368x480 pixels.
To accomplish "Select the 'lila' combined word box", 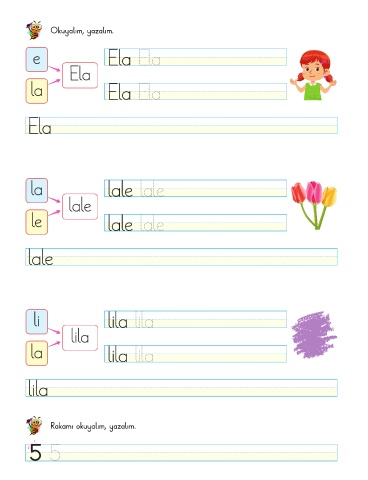I will click(80, 338).
